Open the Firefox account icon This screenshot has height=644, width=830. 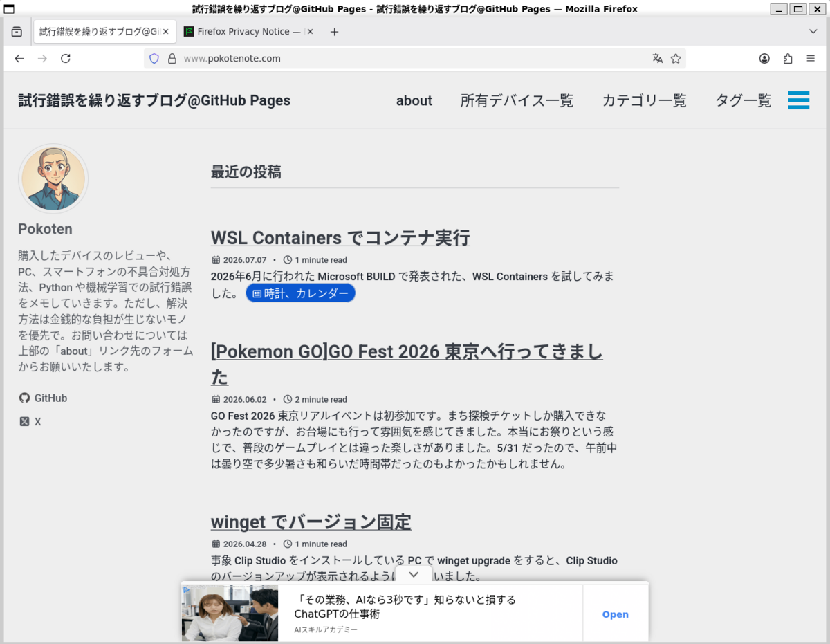764,59
